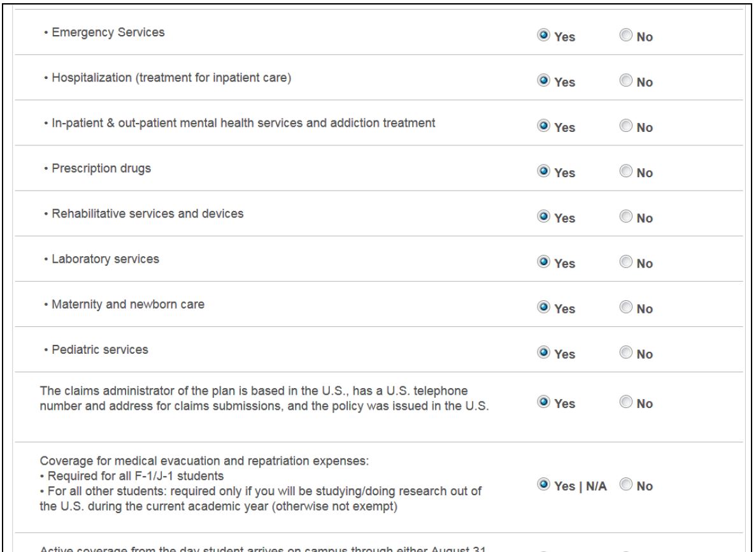Choose Yes | N/A for medical evacuation coverage
The height and width of the screenshot is (552, 756).
click(x=543, y=484)
